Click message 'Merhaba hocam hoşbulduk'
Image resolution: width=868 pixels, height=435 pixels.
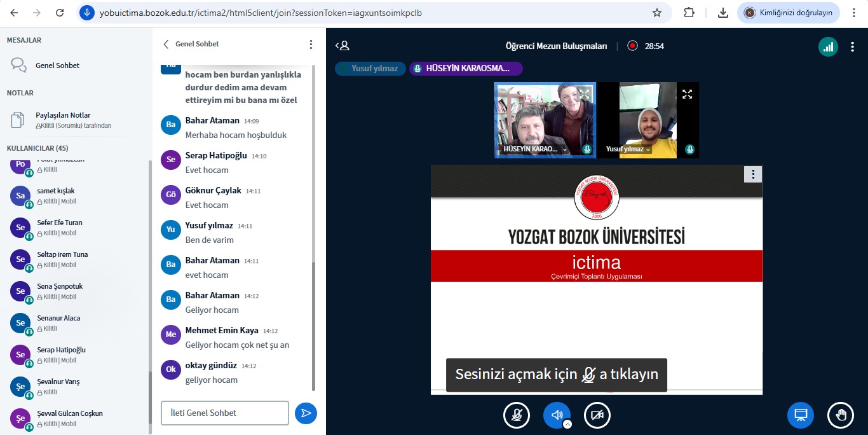click(236, 135)
